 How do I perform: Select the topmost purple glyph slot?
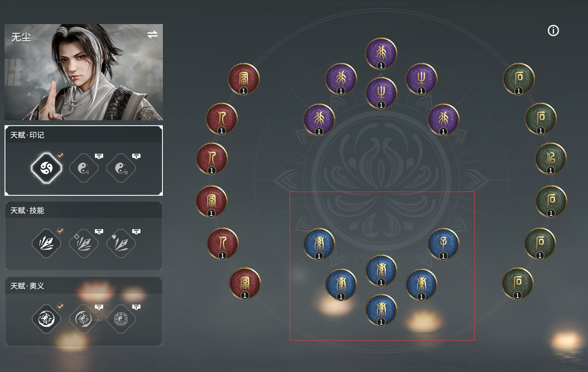pyautogui.click(x=381, y=54)
